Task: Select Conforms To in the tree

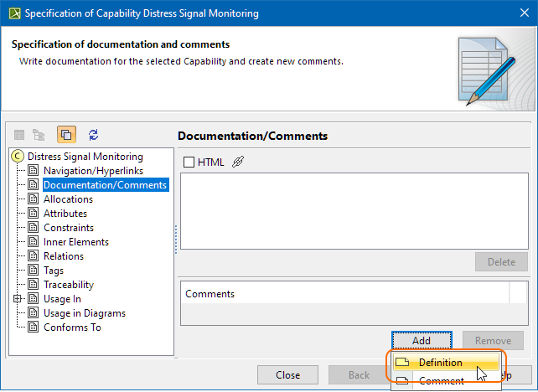Action: 72,328
